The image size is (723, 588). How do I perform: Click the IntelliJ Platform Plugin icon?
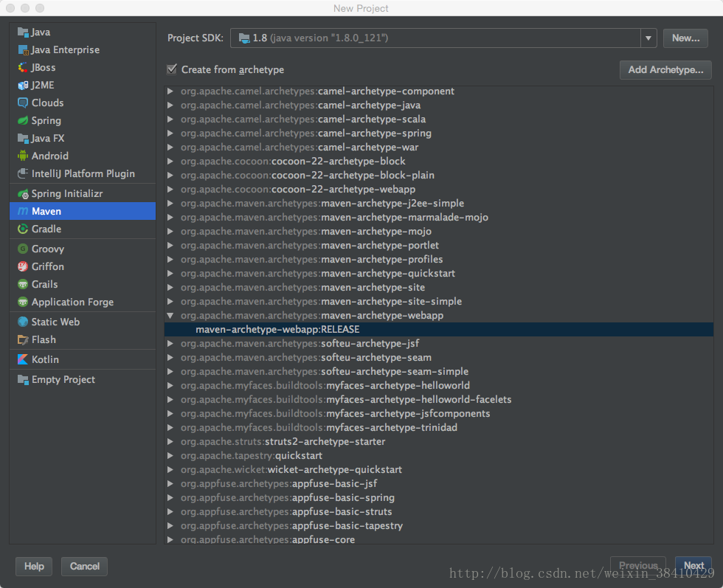click(x=23, y=174)
